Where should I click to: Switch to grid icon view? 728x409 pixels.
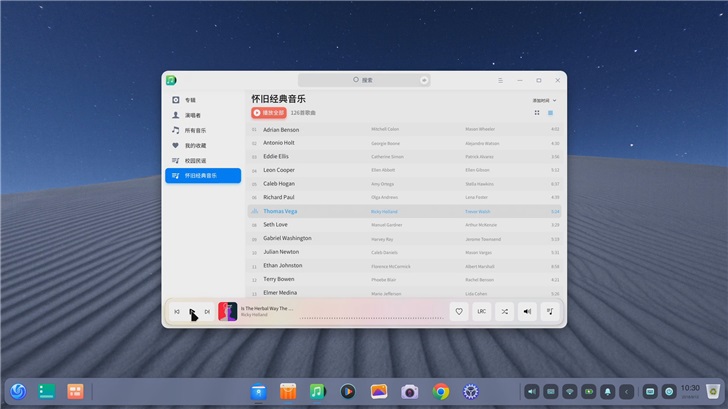tap(536, 113)
